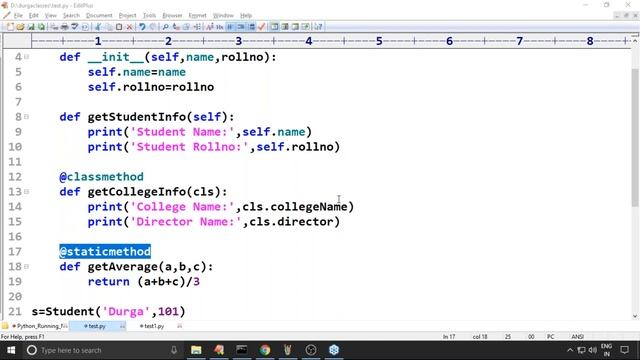Open the notification center icon
Viewport: 640px width, 360px height.
pyautogui.click(x=624, y=350)
